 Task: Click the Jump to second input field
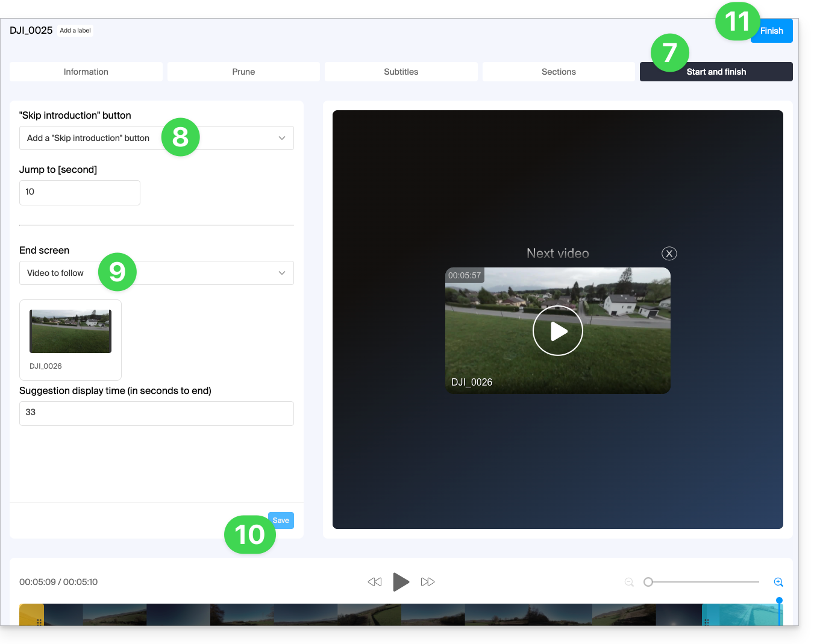[x=80, y=192]
